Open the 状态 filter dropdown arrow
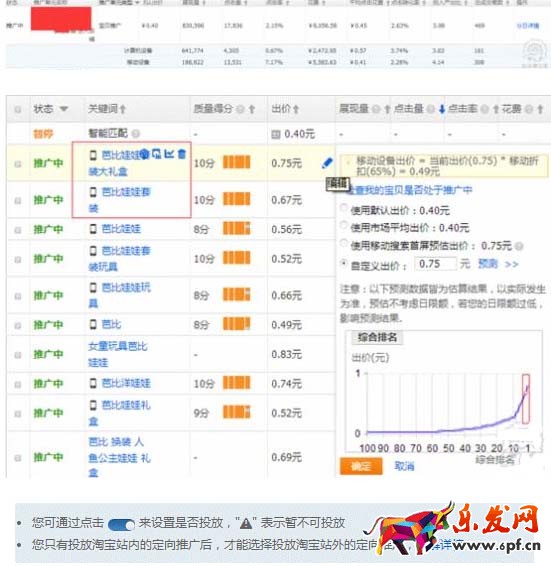 coord(64,109)
